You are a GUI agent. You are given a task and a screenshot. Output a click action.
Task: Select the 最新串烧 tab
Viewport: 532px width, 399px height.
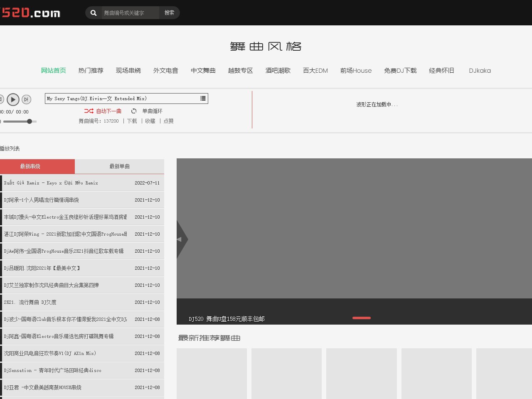click(x=30, y=166)
